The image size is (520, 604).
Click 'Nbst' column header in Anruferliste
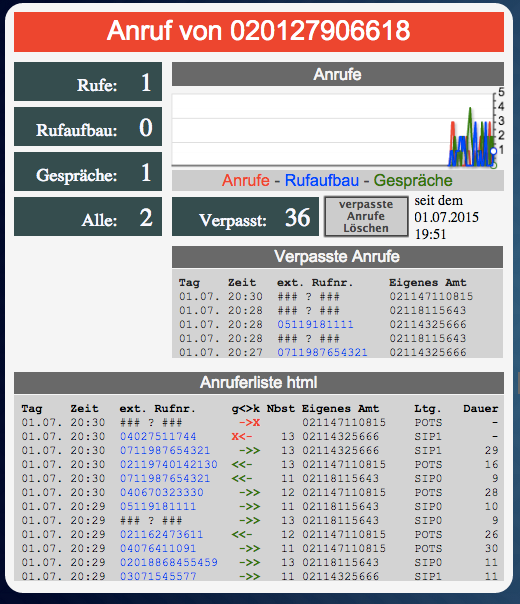point(281,409)
